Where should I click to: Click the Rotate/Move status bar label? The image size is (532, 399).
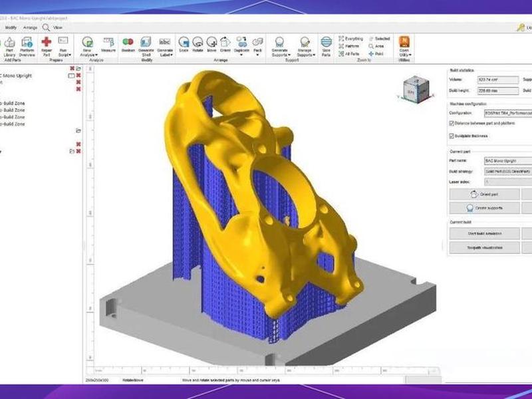[132, 380]
